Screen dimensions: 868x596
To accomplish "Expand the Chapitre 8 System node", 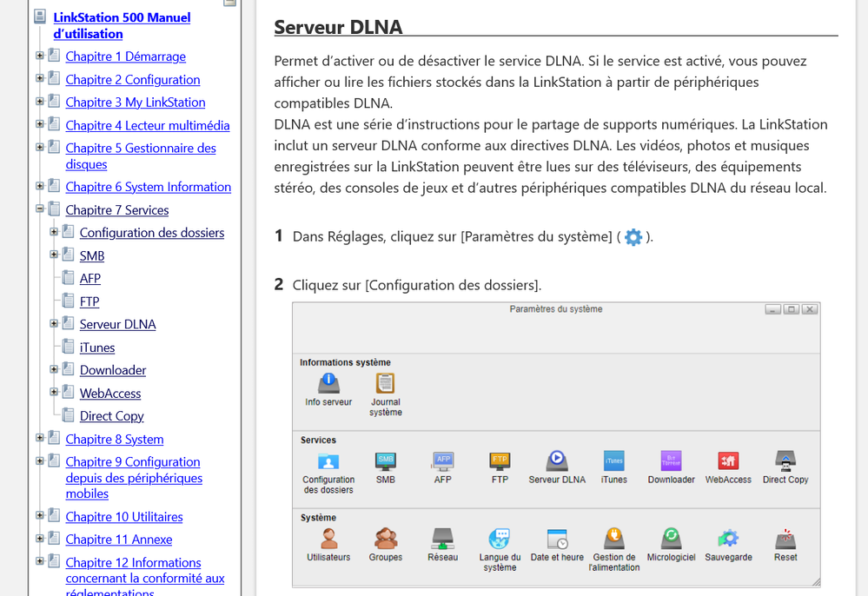I will pos(40,439).
